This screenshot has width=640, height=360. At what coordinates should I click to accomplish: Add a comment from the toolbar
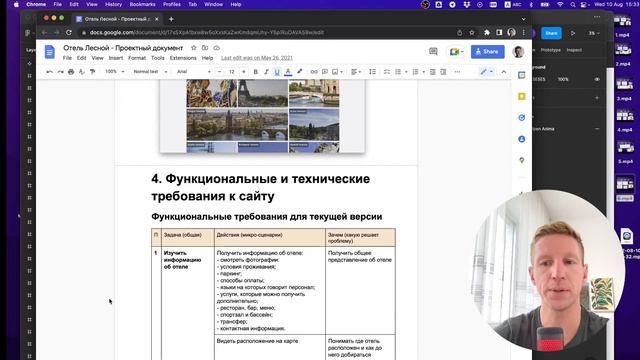click(x=324, y=72)
